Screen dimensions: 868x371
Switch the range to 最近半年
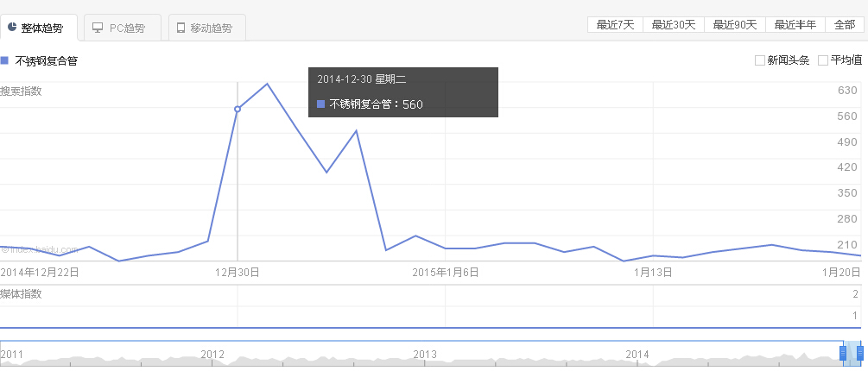coord(795,24)
